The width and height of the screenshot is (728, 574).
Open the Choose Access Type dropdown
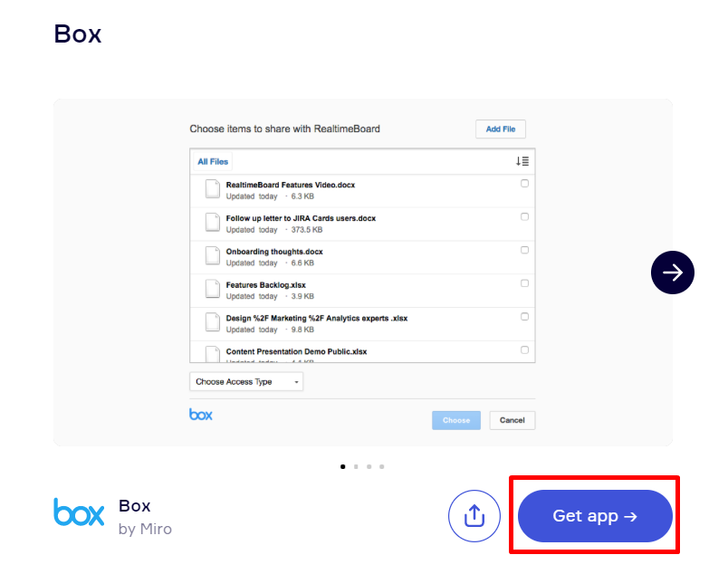[246, 382]
